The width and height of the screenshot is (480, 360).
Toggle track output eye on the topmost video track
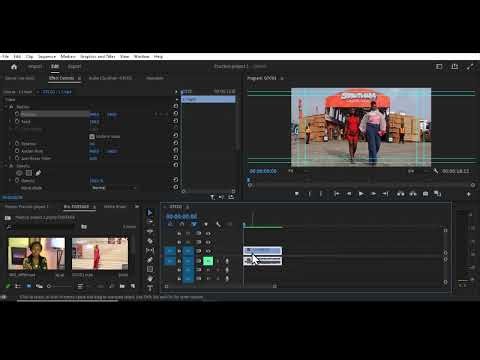208,233
